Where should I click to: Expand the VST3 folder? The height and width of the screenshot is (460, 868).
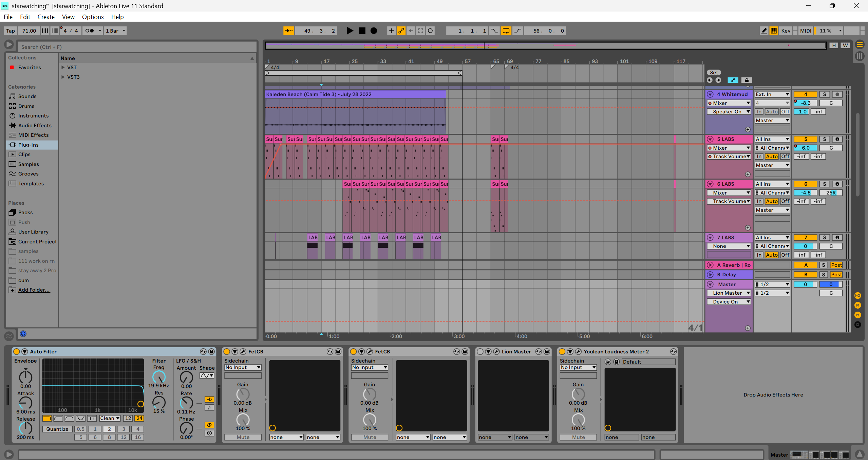[x=63, y=77]
